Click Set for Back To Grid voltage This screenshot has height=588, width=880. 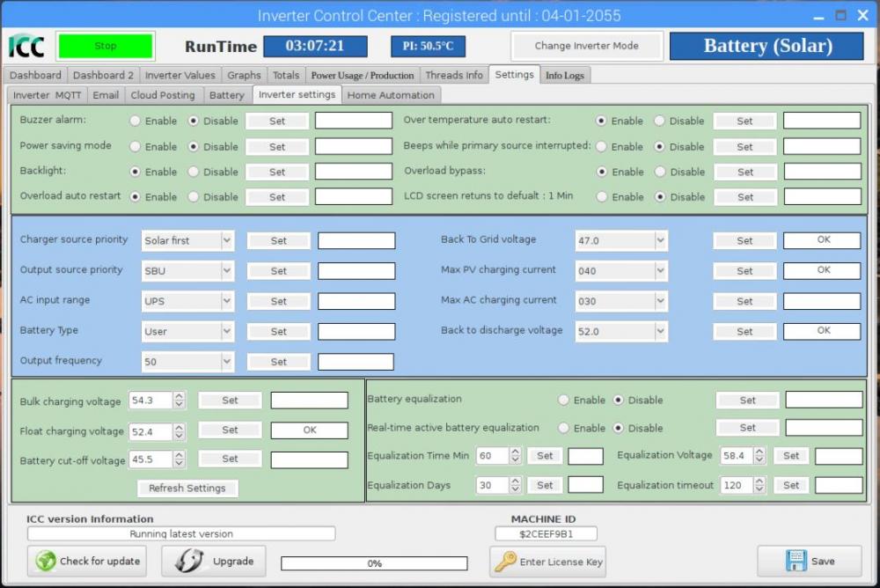tap(744, 240)
